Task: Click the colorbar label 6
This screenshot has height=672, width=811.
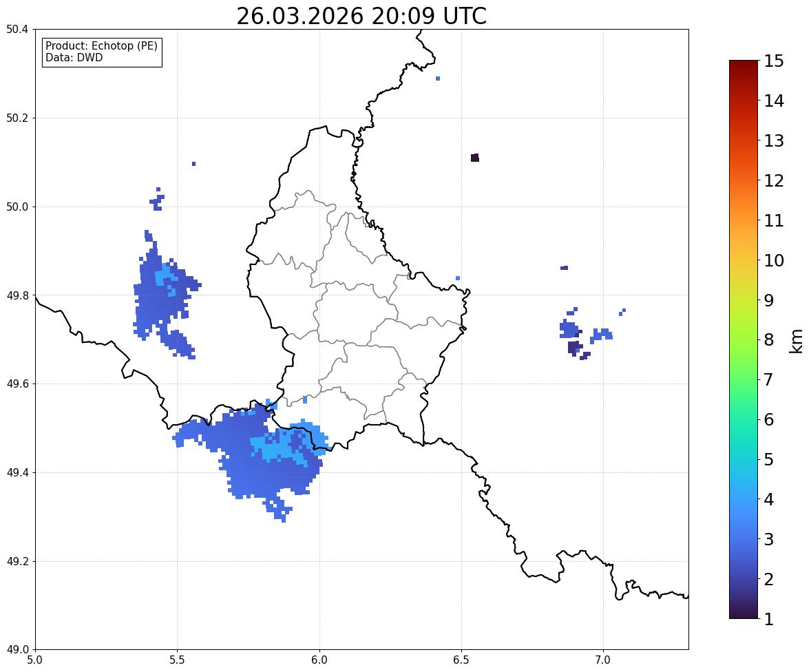Action: (769, 419)
